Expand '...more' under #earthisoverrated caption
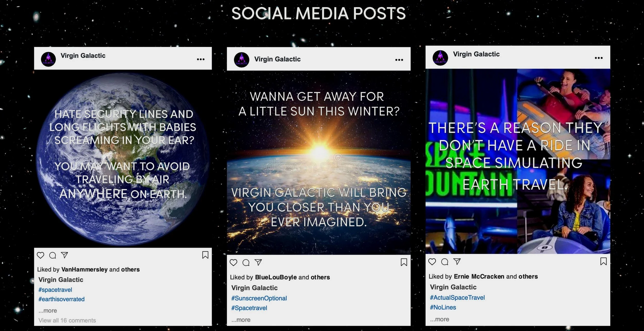 (x=48, y=311)
